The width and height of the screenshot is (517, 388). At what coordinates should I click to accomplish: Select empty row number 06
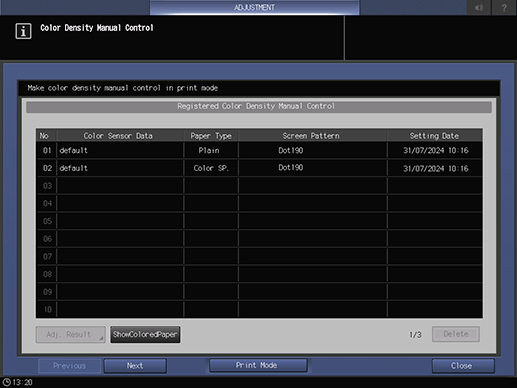point(259,239)
